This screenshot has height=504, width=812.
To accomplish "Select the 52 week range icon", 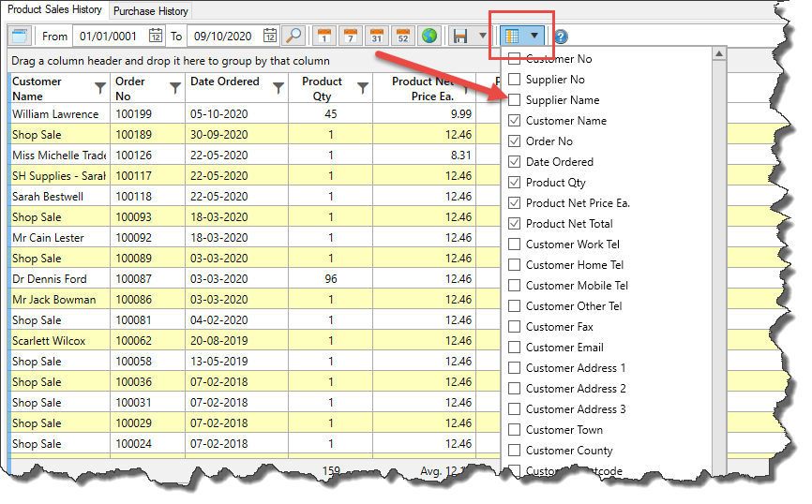I will click(402, 37).
